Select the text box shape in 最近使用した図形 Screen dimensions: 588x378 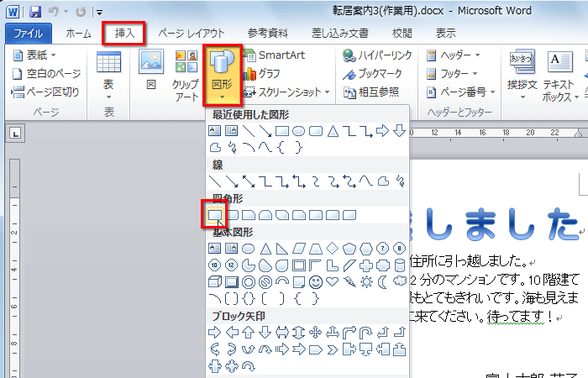click(x=214, y=131)
